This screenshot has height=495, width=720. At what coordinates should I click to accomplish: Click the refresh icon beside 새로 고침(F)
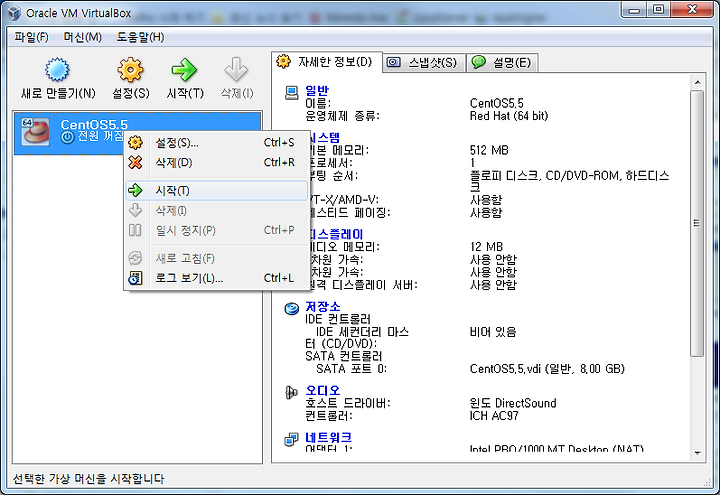click(x=135, y=258)
